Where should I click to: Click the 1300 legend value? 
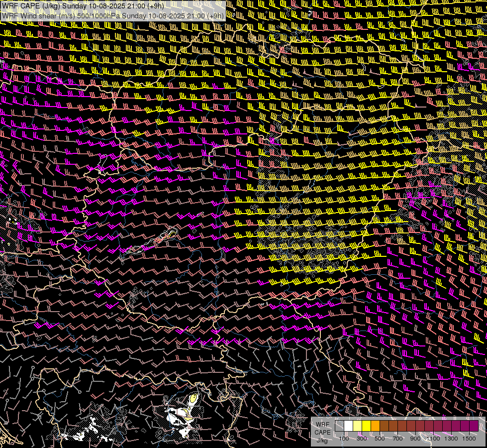click(x=451, y=439)
